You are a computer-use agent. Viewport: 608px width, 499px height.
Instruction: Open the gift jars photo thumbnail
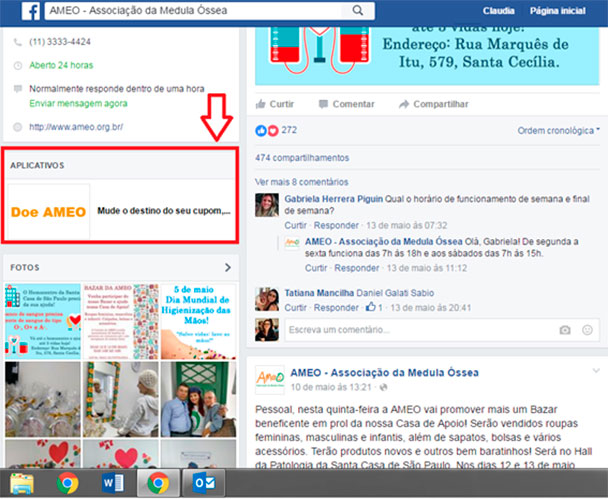point(43,399)
